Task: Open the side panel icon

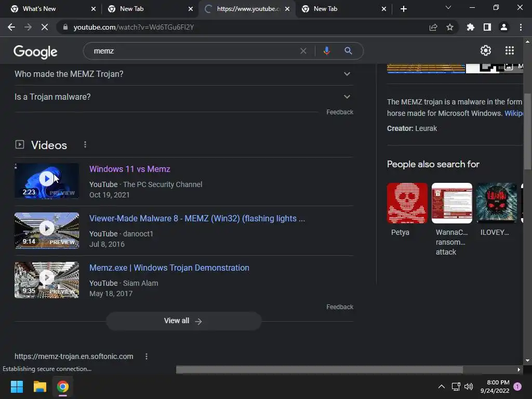Action: click(487, 27)
